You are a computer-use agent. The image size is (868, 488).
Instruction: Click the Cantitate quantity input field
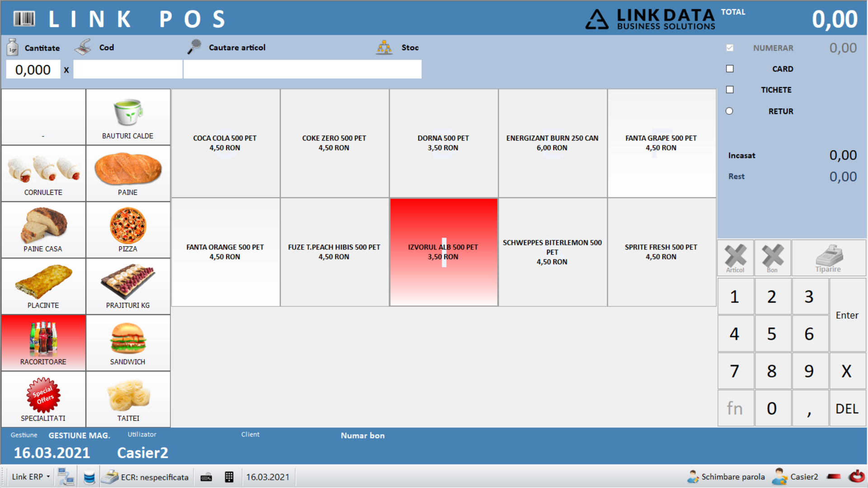click(x=33, y=70)
